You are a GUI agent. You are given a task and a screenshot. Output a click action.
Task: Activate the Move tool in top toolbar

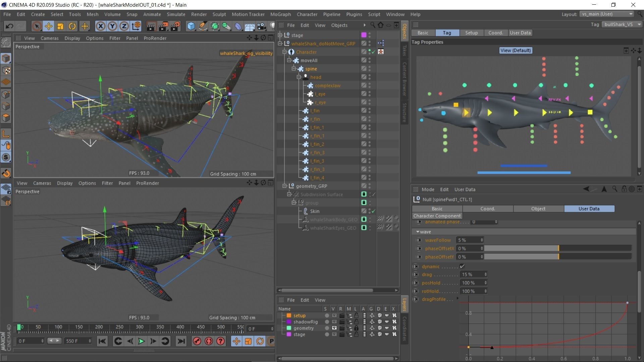(49, 26)
